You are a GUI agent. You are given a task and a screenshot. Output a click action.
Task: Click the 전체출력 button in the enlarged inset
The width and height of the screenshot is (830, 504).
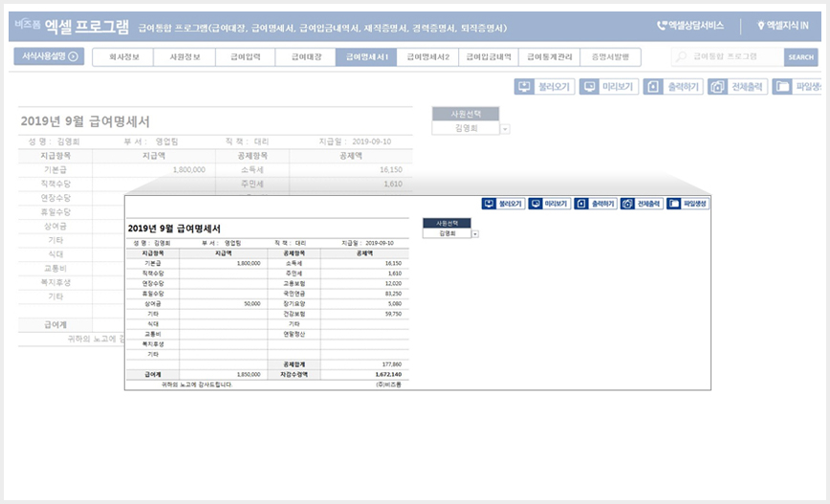(x=642, y=204)
